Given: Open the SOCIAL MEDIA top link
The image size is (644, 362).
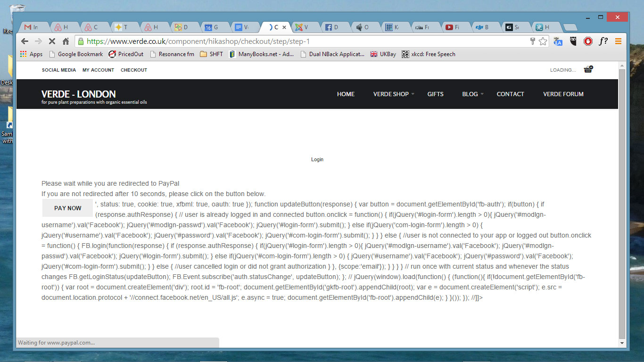Looking at the screenshot, I should click(59, 70).
